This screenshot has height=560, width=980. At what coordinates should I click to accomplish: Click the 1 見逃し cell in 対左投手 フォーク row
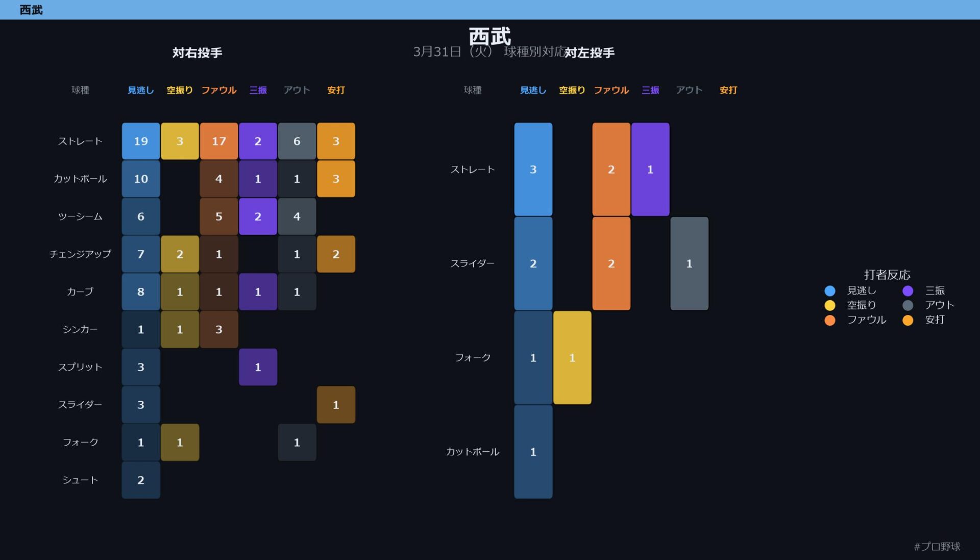[x=533, y=357]
